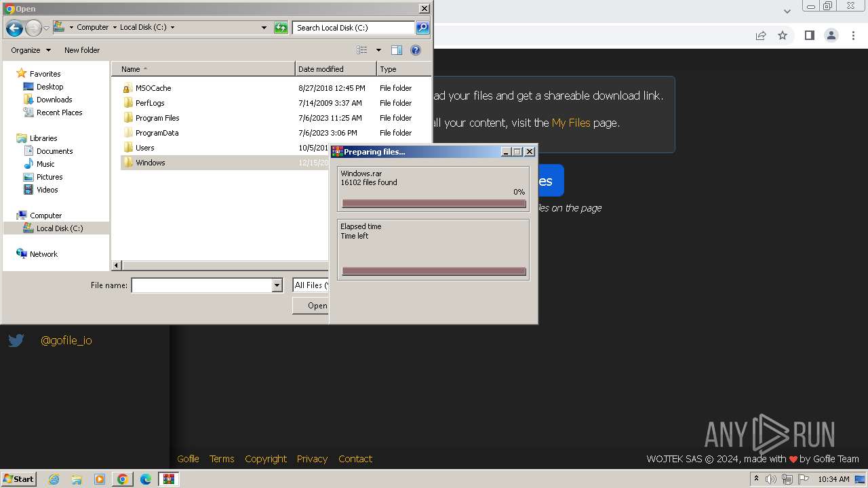Open the volume speaker tray icon
The image size is (868, 488).
(x=771, y=479)
